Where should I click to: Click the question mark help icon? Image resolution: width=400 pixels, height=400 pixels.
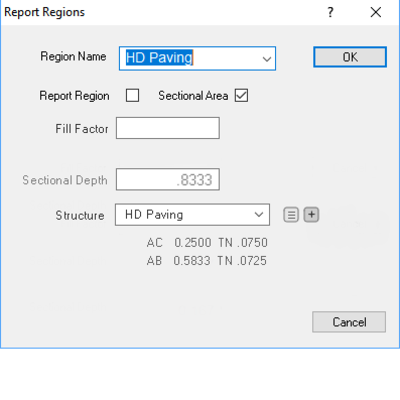330,12
